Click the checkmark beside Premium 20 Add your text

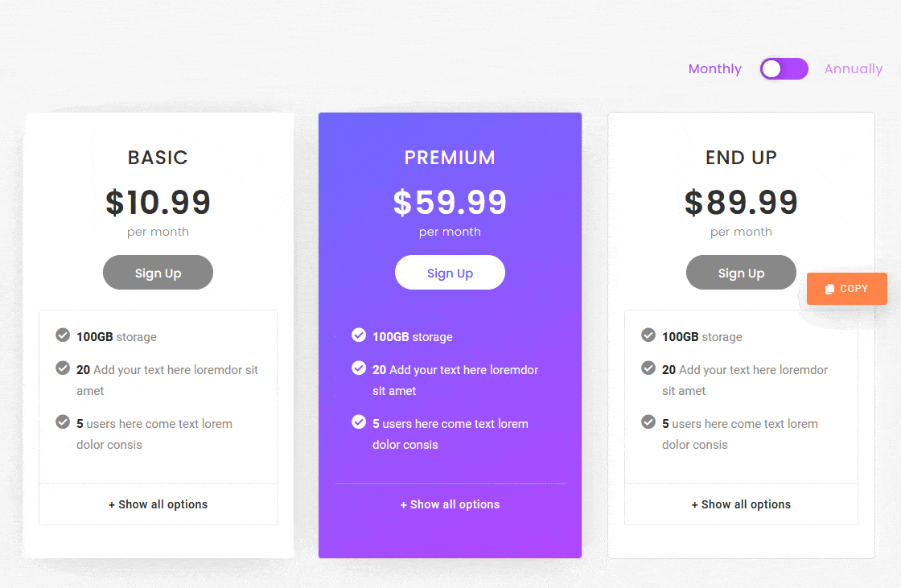(x=359, y=368)
